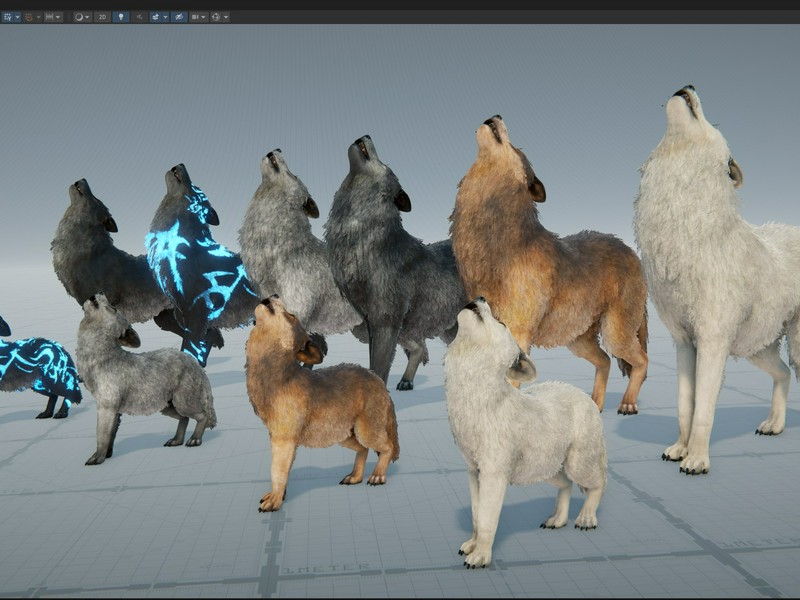Click the scene effects layers icon

tap(156, 17)
